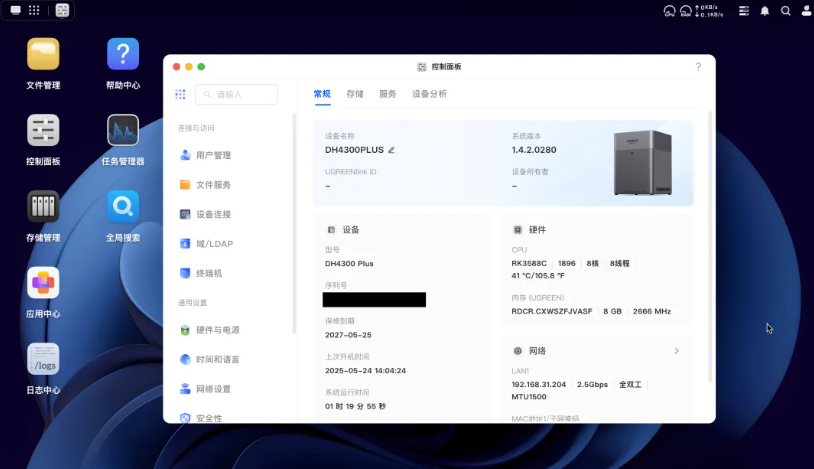Click the 请输入 search field

click(x=236, y=95)
